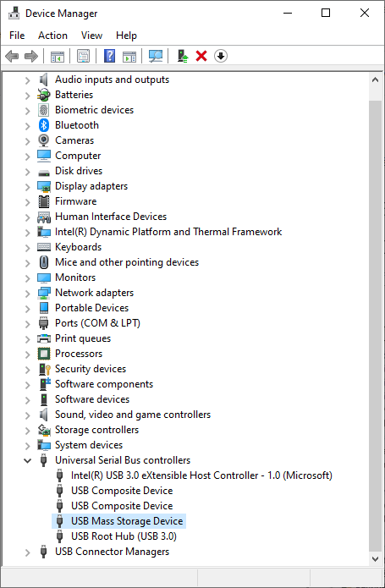Open the File menu
The image size is (385, 588).
(x=17, y=36)
